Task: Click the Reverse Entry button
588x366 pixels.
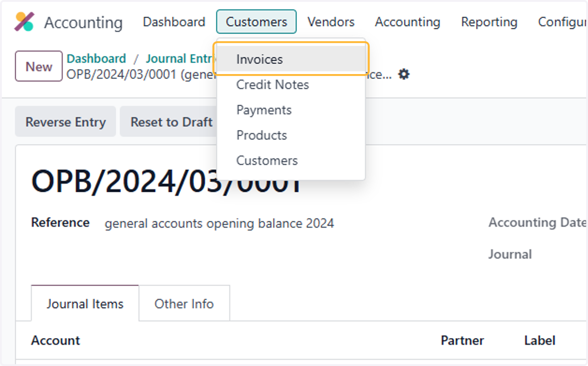Action: (x=66, y=122)
